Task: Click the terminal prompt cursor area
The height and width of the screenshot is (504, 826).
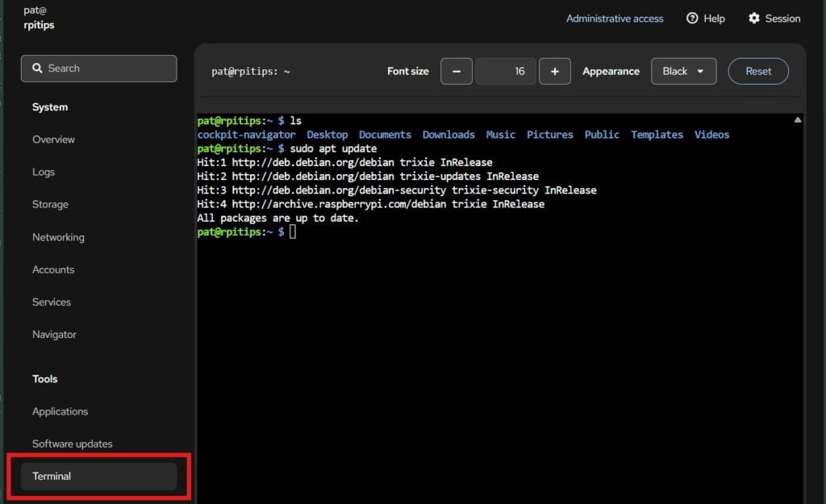Action: click(x=293, y=232)
